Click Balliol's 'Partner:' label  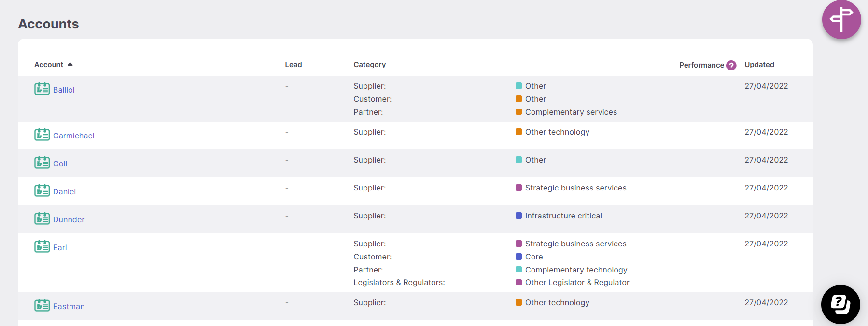368,112
